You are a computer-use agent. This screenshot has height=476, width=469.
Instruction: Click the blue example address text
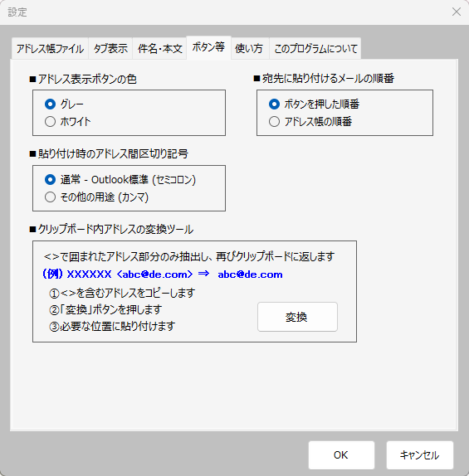(x=163, y=274)
